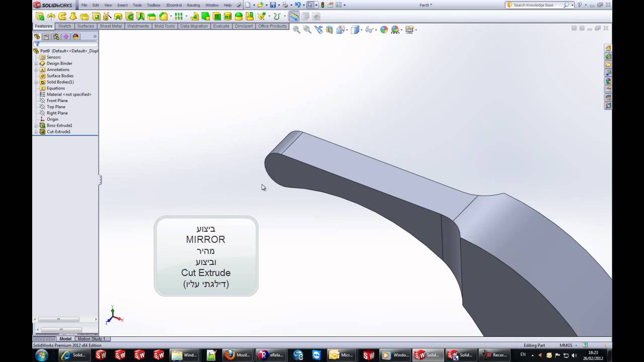Open the SolidWorks Resources house icon

pyautogui.click(x=608, y=48)
